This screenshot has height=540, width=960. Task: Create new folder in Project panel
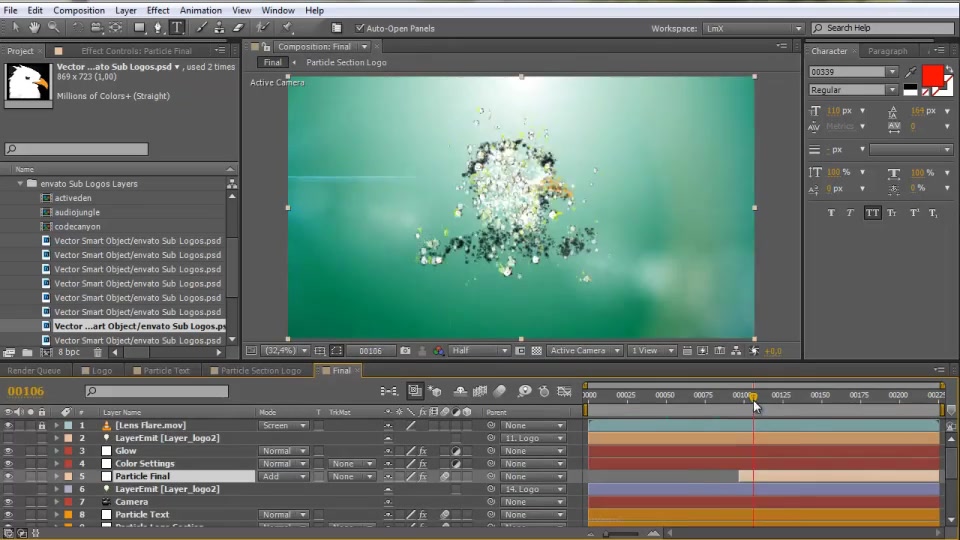pyautogui.click(x=27, y=352)
